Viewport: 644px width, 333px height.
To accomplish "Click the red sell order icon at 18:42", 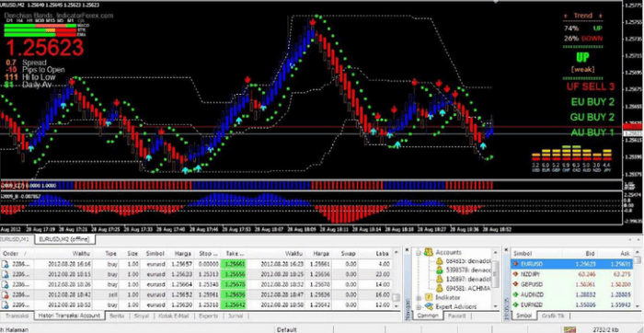I will pyautogui.click(x=6, y=294).
